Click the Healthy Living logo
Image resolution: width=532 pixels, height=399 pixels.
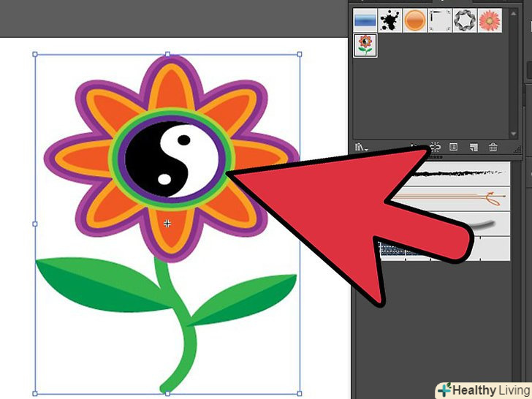(x=482, y=389)
